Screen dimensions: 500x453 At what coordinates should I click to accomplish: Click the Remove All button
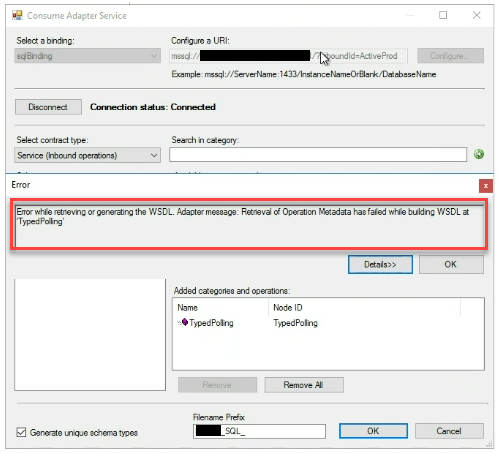pos(304,385)
